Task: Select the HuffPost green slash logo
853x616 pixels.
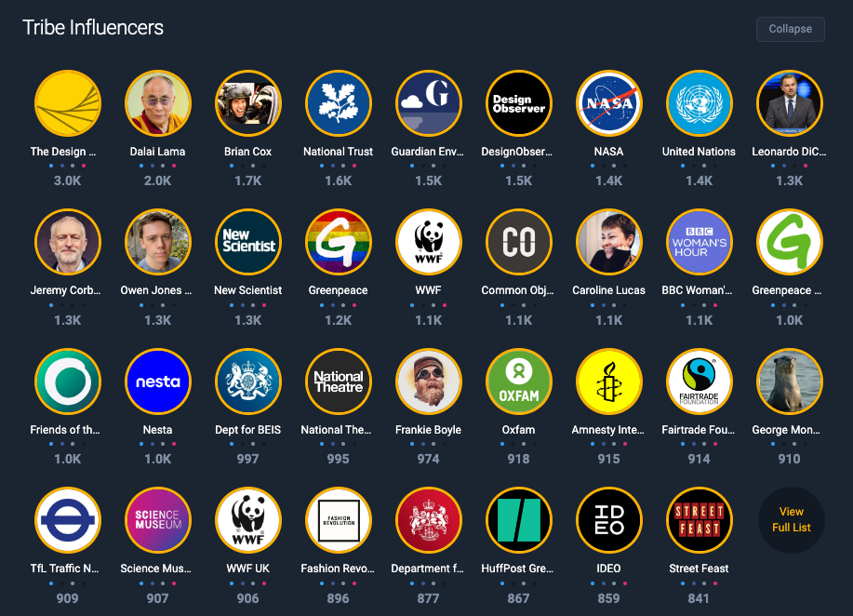Action: pos(518,520)
